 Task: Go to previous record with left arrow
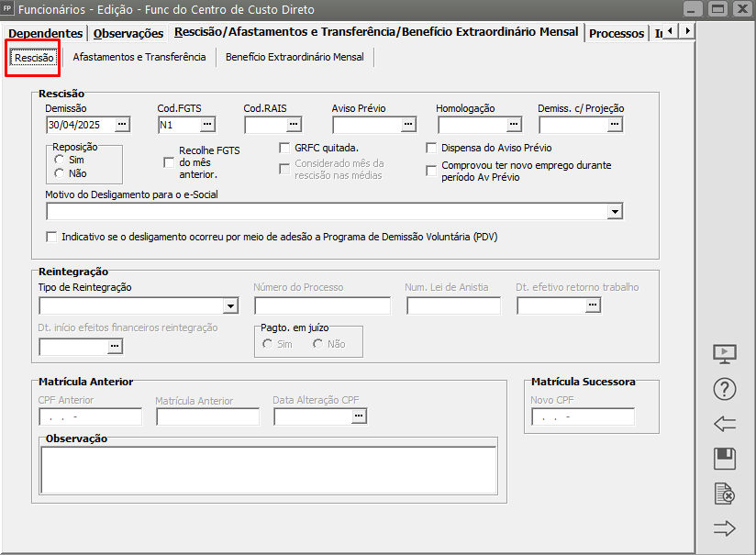point(725,424)
